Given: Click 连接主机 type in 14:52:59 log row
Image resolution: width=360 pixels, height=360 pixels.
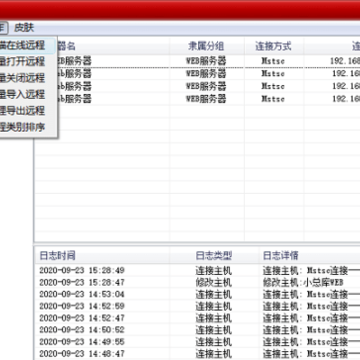Looking at the screenshot, I should [x=213, y=306].
